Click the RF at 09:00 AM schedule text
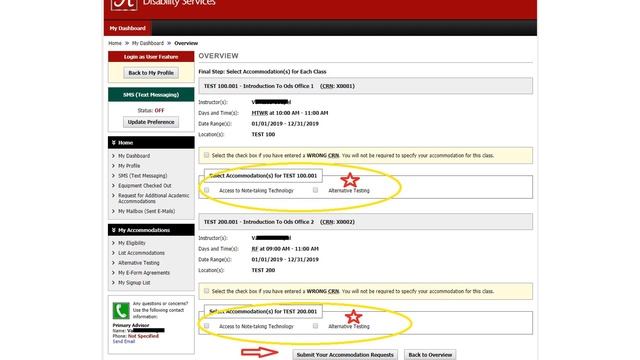This screenshot has width=640, height=360. 285,249
